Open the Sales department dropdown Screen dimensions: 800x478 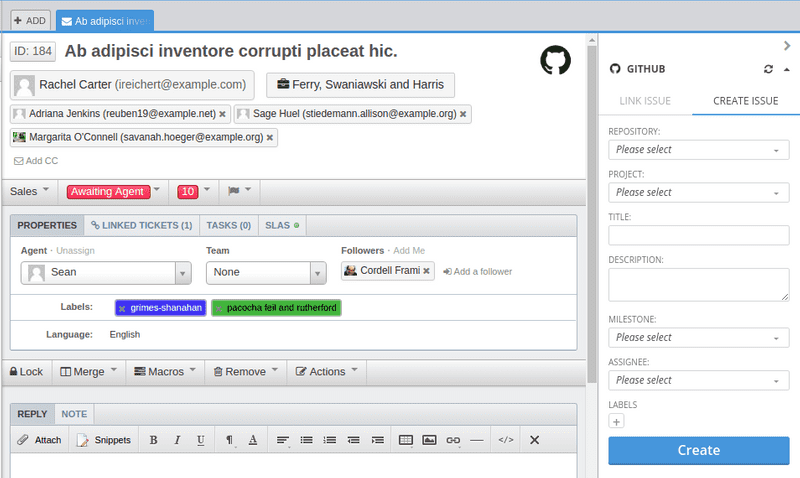coord(29,191)
